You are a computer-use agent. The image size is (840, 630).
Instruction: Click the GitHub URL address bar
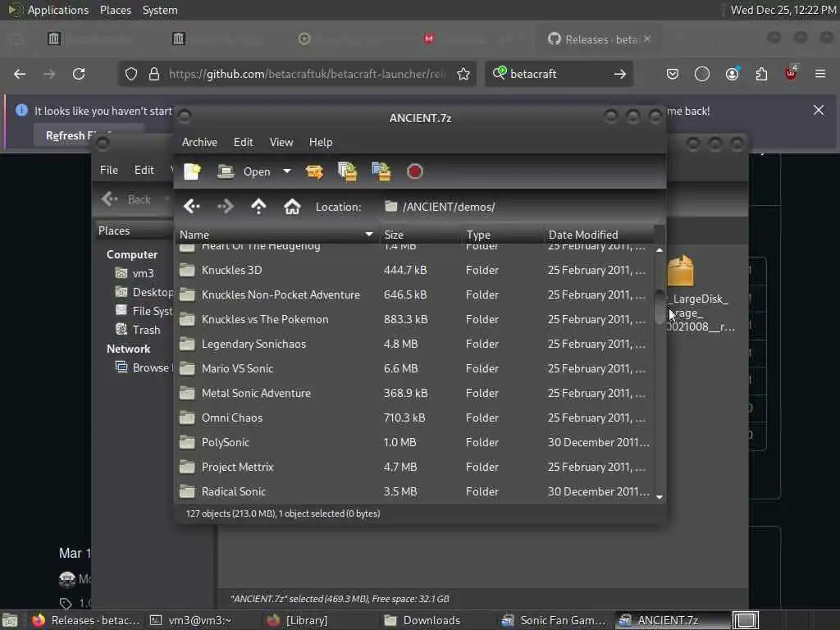pos(307,74)
